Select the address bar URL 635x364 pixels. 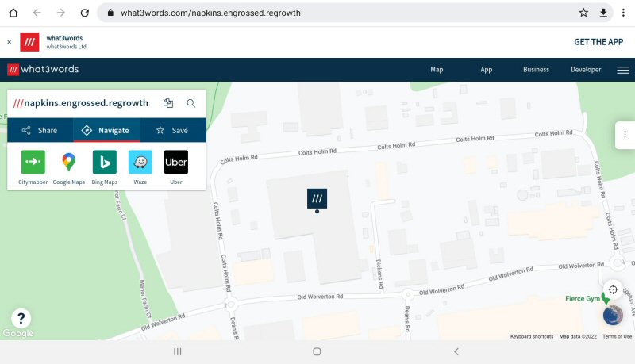pyautogui.click(x=210, y=13)
